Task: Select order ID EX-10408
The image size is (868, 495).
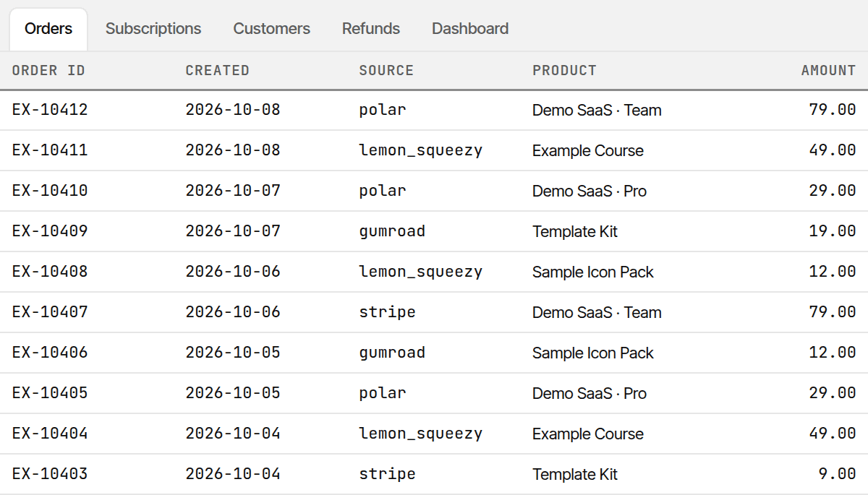Action: click(50, 272)
